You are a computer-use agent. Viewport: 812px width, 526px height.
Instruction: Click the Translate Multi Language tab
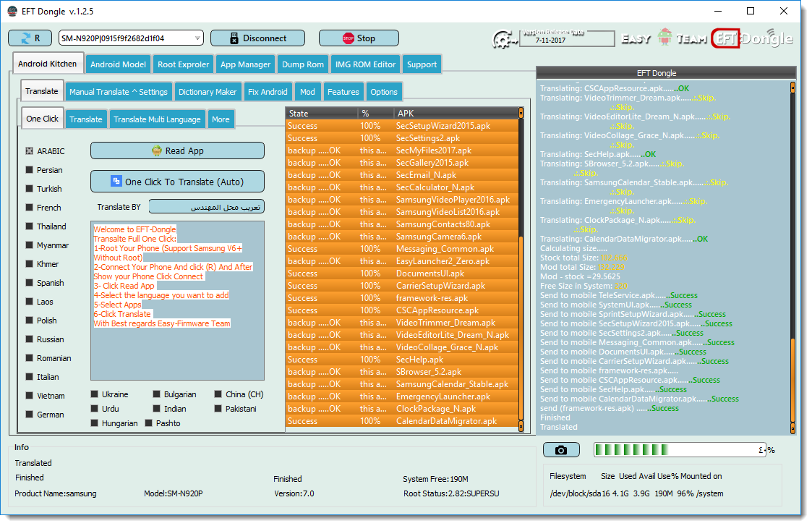(157, 119)
